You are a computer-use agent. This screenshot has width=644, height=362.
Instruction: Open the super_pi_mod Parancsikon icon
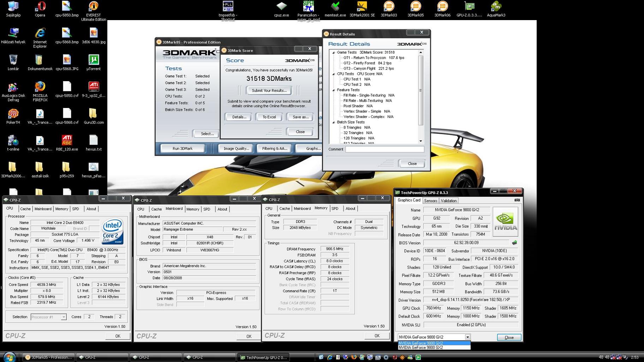tap(308, 11)
